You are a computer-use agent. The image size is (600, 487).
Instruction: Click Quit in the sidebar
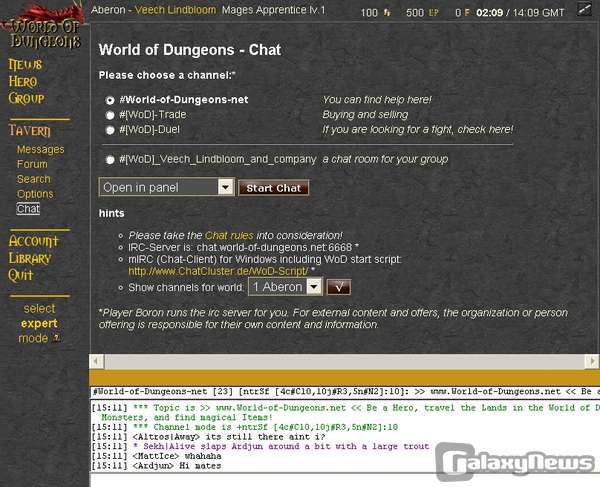click(x=21, y=275)
